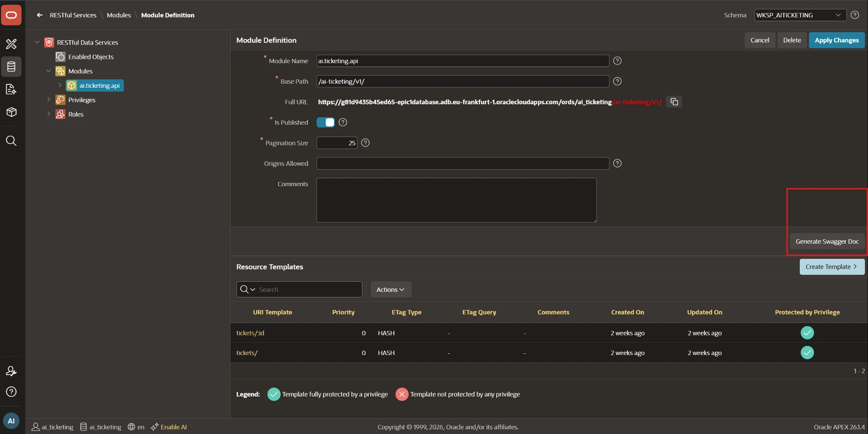Click the ai_ticketing user icon in footer

coord(36,427)
